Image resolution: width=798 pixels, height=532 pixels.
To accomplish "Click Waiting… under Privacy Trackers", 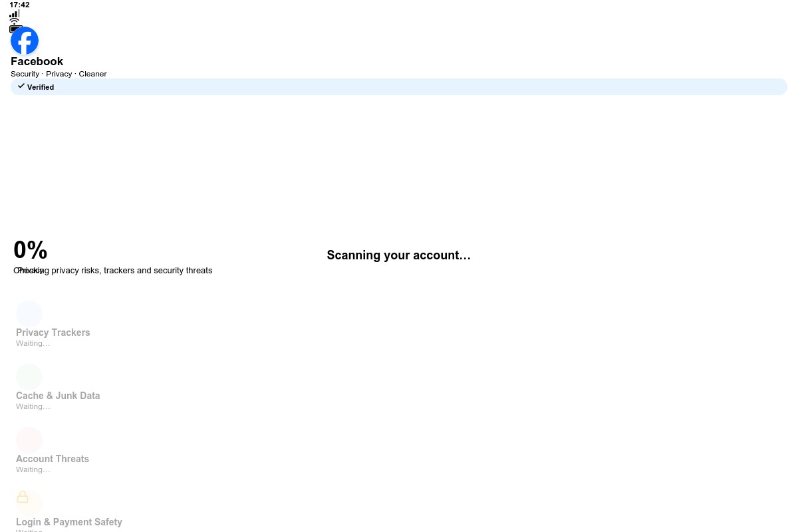I will (33, 343).
